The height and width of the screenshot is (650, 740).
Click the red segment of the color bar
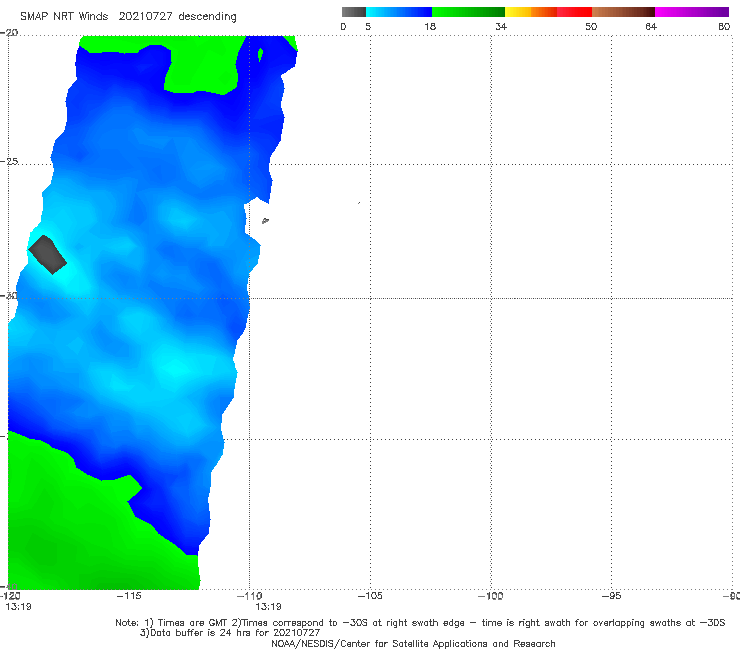coord(574,12)
